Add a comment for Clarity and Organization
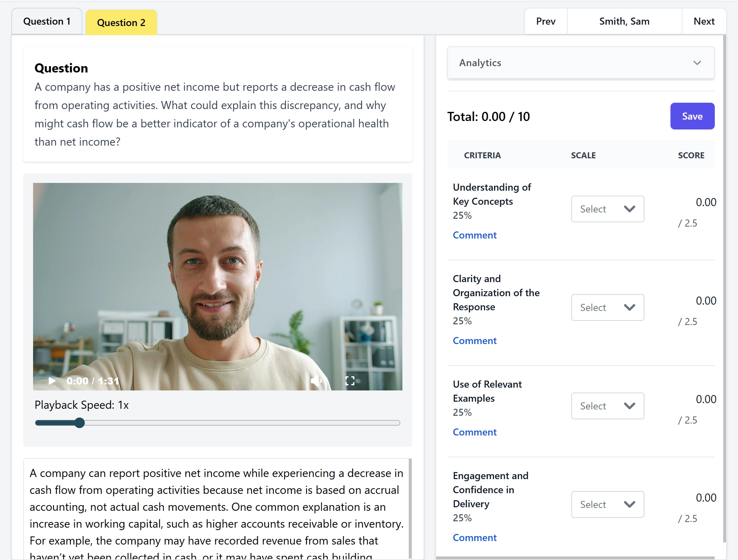The height and width of the screenshot is (560, 738). coord(475,341)
